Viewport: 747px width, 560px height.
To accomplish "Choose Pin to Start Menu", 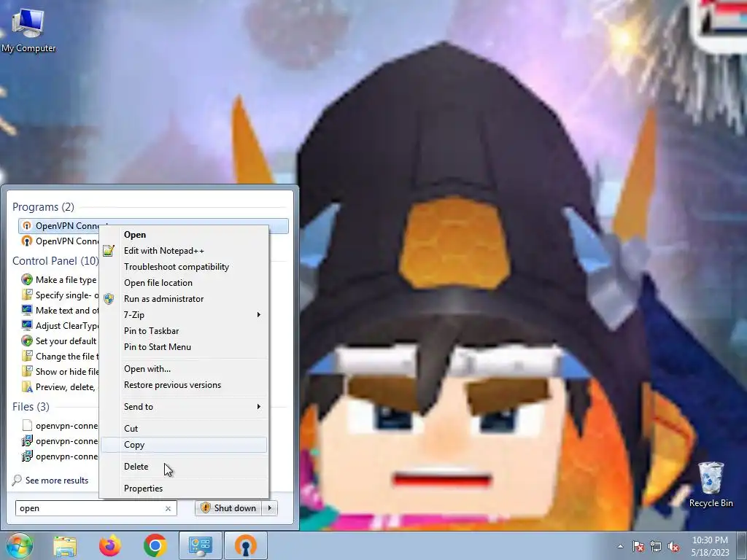I will pos(183,346).
